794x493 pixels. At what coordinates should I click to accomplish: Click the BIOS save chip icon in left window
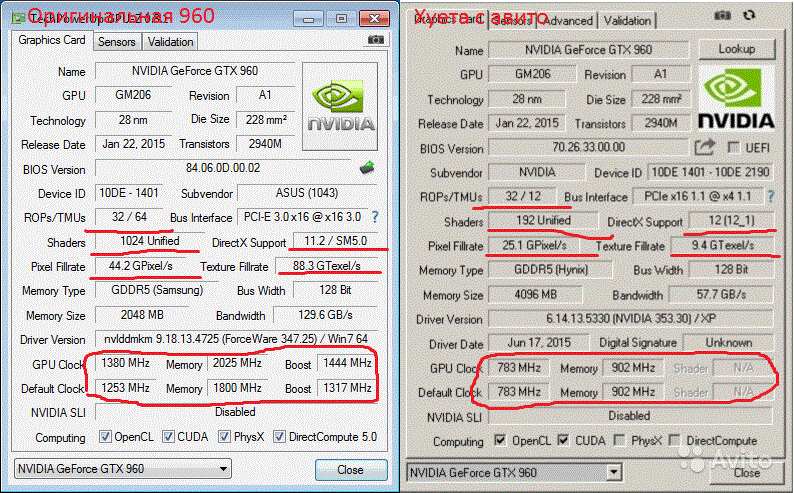click(367, 168)
